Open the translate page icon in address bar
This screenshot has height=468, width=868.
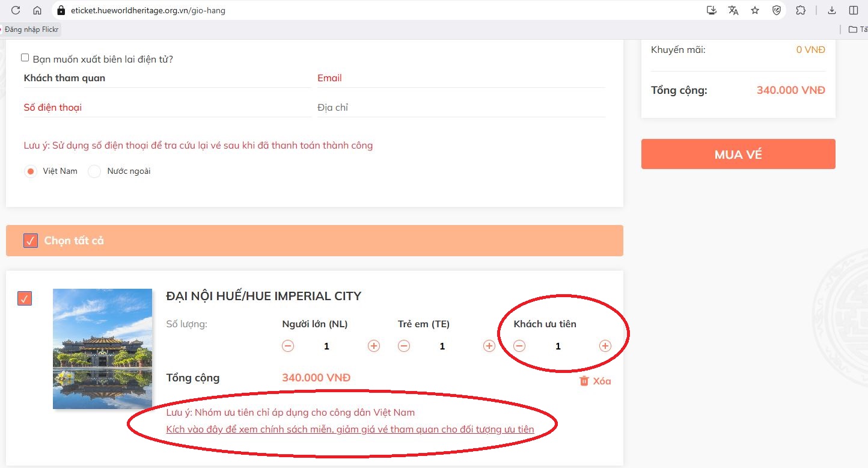click(733, 10)
